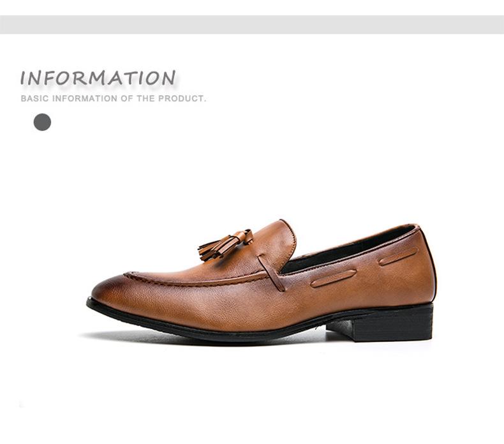Click the gray circle under the subtitle
The image size is (504, 444).
(43, 122)
